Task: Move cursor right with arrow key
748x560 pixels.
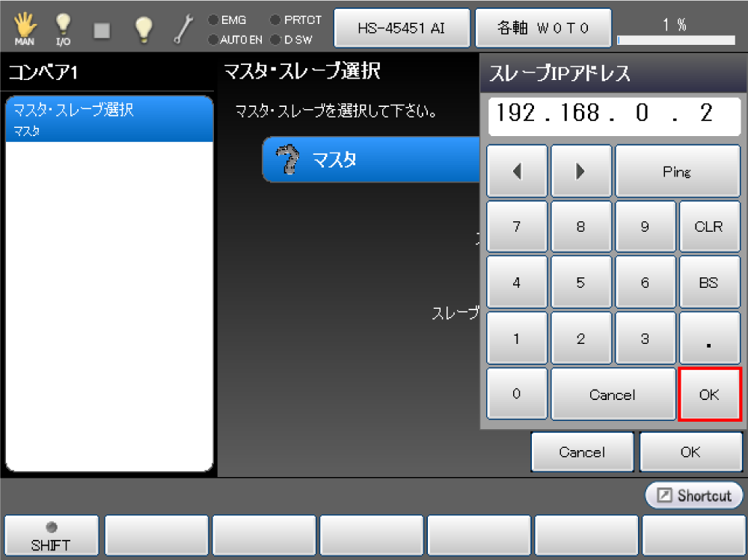Action: tap(580, 171)
